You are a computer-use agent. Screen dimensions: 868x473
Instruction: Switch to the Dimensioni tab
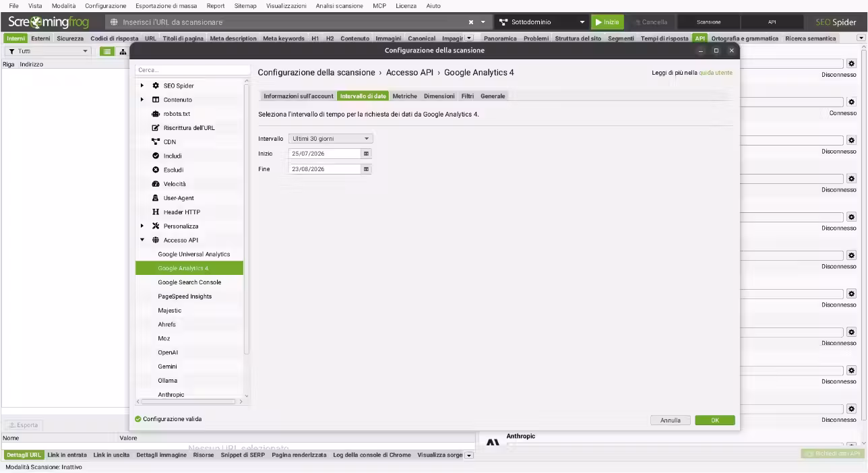439,96
